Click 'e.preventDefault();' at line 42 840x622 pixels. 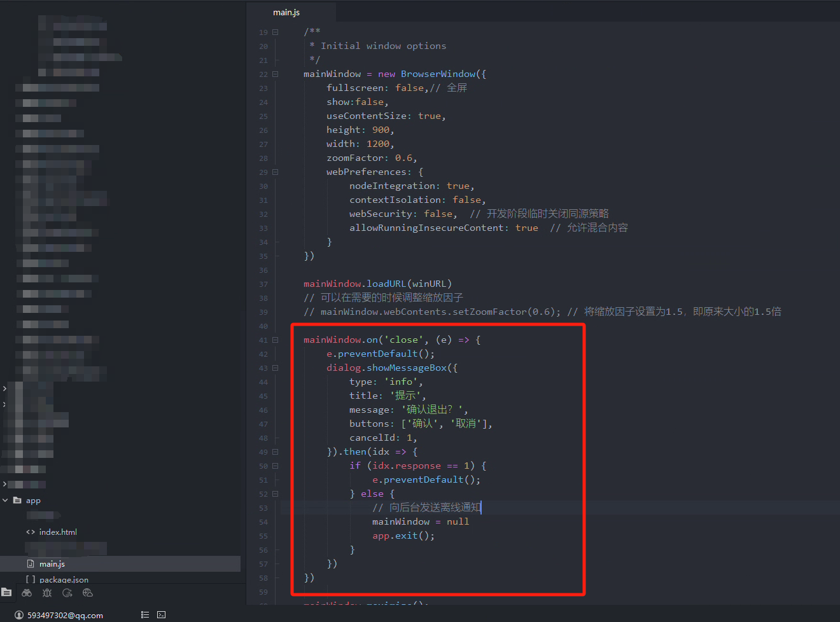click(381, 354)
